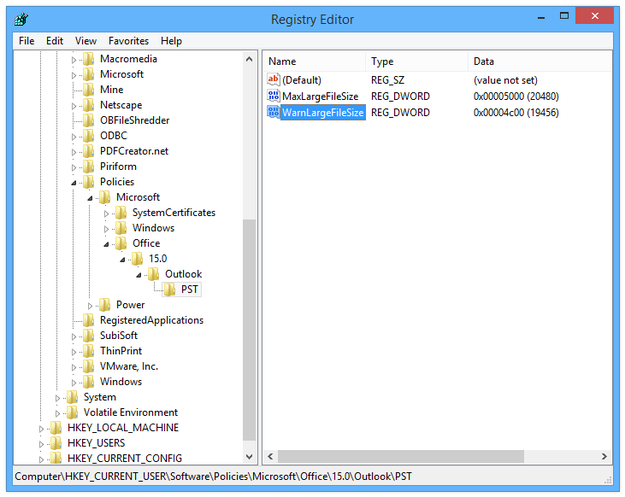The image size is (625, 497).
Task: Select the Windows key under Policies\Microsoft
Action: [153, 228]
